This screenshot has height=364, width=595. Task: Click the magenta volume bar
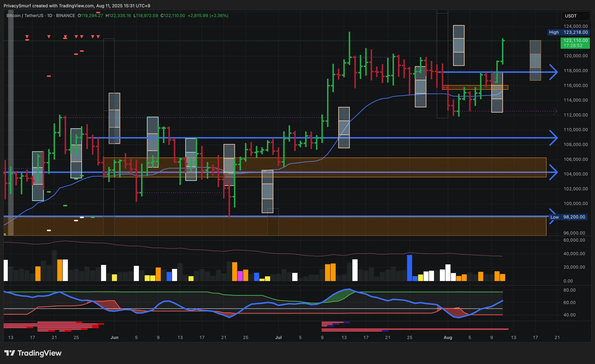coord(240,276)
